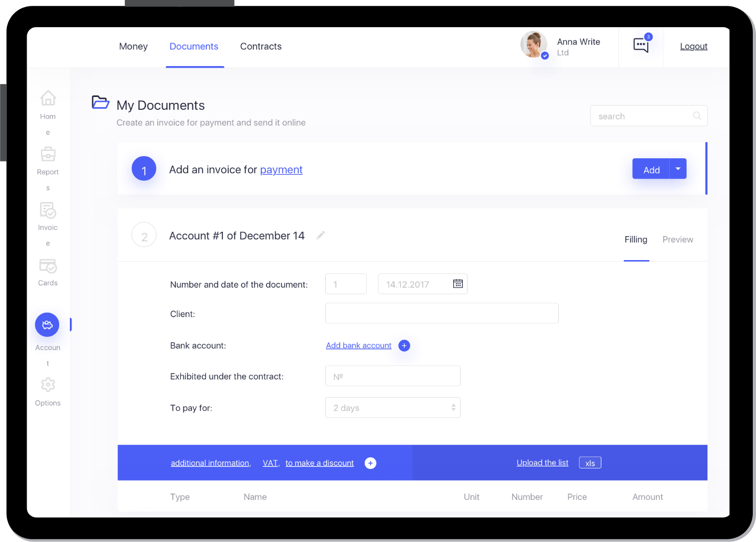756x542 pixels.
Task: Open the additional information link
Action: 211,463
